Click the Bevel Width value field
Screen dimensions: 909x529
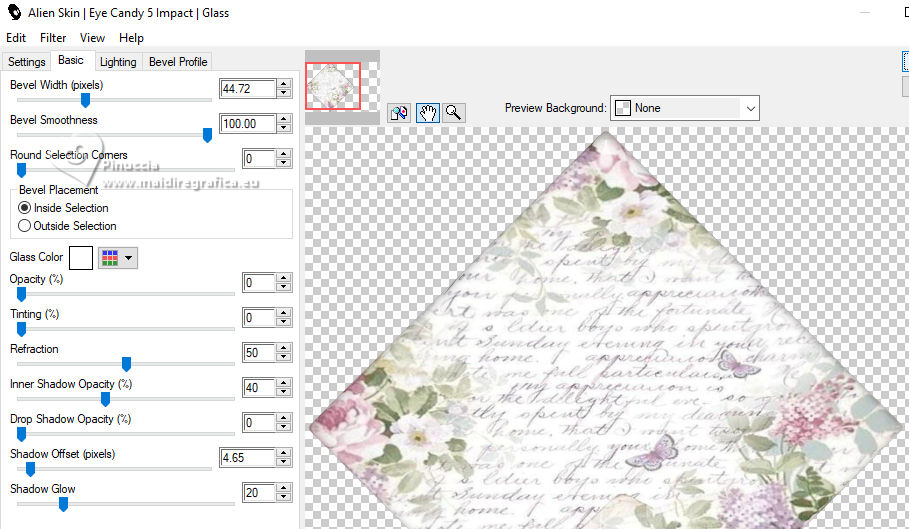pos(248,89)
